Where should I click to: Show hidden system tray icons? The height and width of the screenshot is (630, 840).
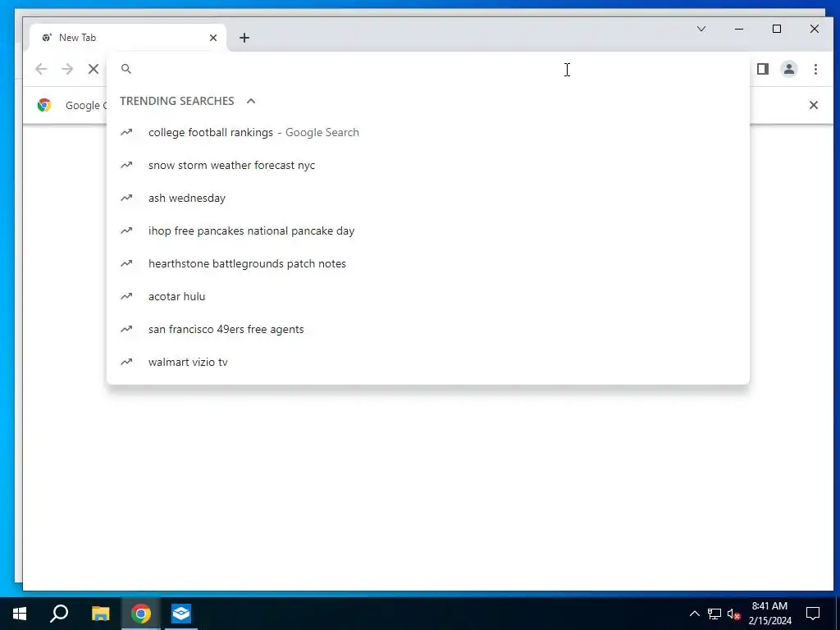[694, 614]
